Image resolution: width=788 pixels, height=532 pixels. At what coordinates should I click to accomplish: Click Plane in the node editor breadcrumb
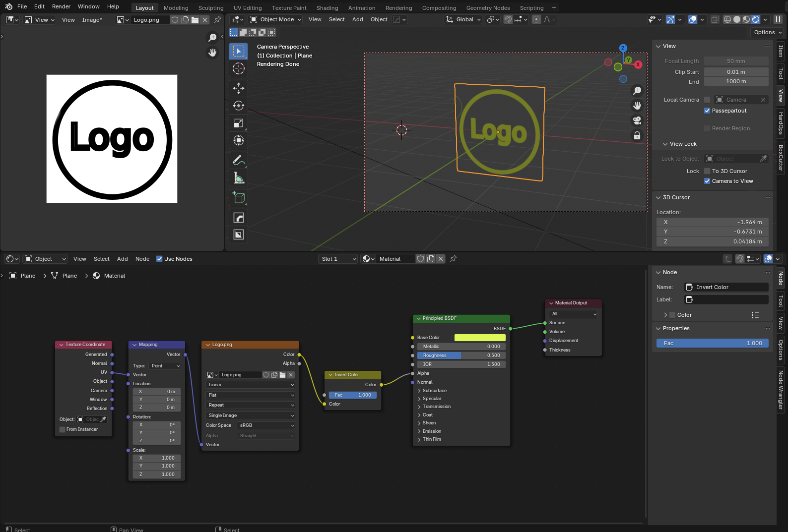tap(28, 276)
